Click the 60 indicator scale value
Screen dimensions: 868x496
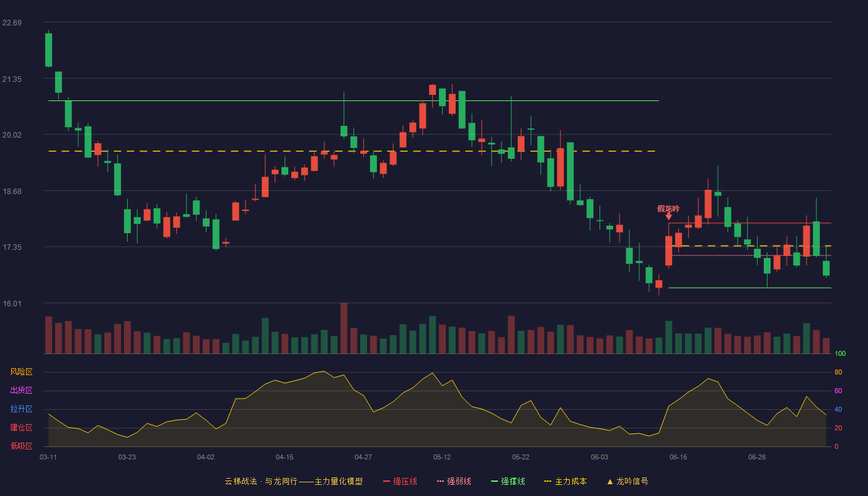(838, 391)
